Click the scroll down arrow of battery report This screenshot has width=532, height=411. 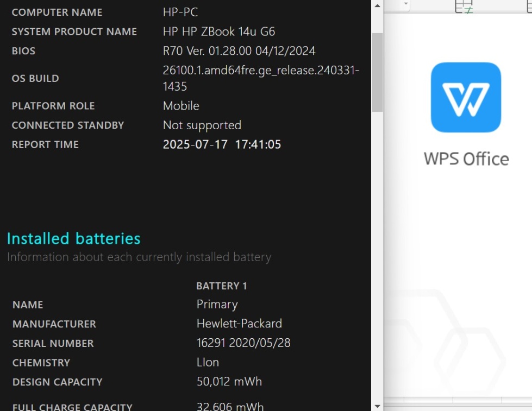377,406
